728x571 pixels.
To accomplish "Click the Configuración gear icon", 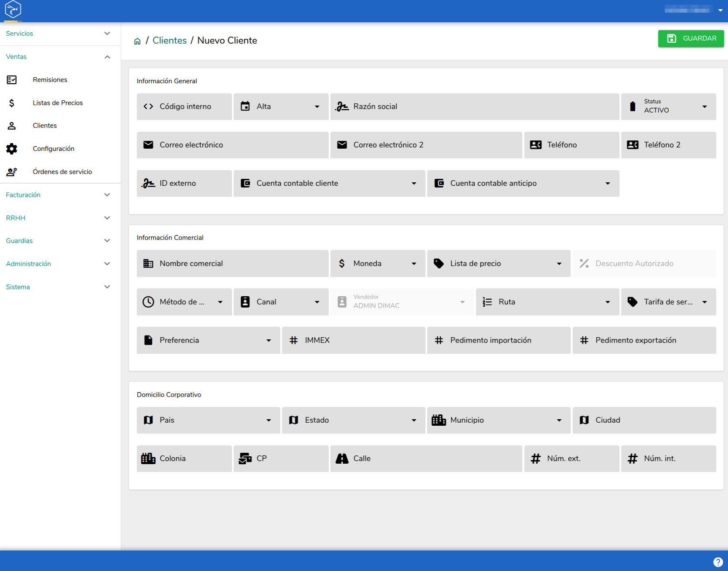I will pos(12,149).
